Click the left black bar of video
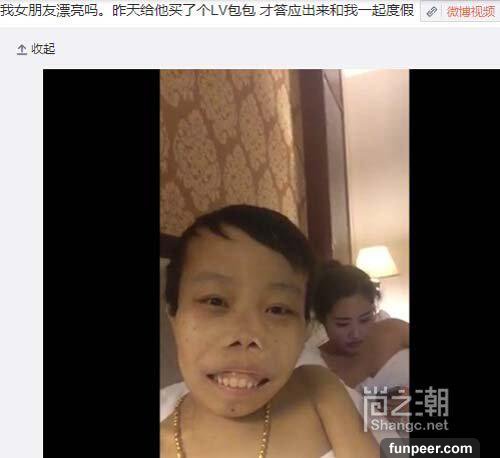Screen dimensions: 500x458 (x=101, y=263)
